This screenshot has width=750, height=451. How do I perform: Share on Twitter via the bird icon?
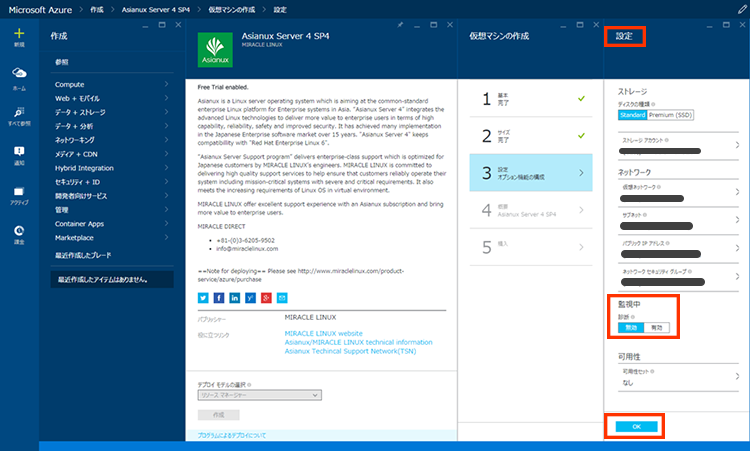point(202,298)
